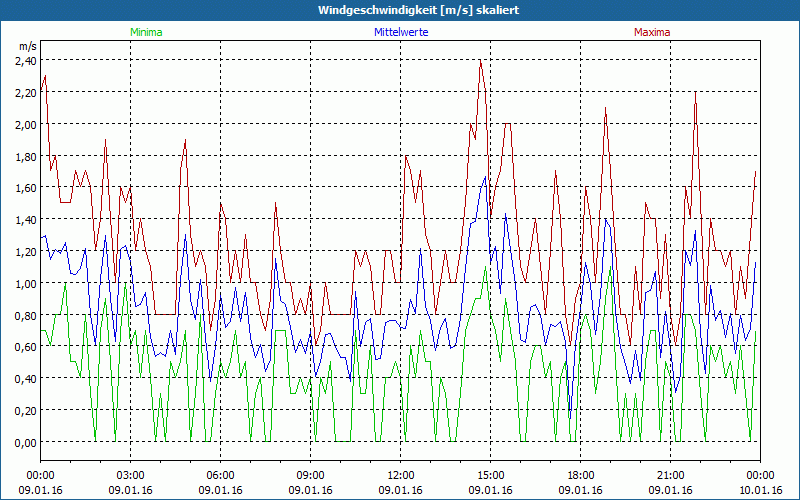The width and height of the screenshot is (800, 500).
Task: Click the 2,00 y-axis value
Action: [x=26, y=124]
